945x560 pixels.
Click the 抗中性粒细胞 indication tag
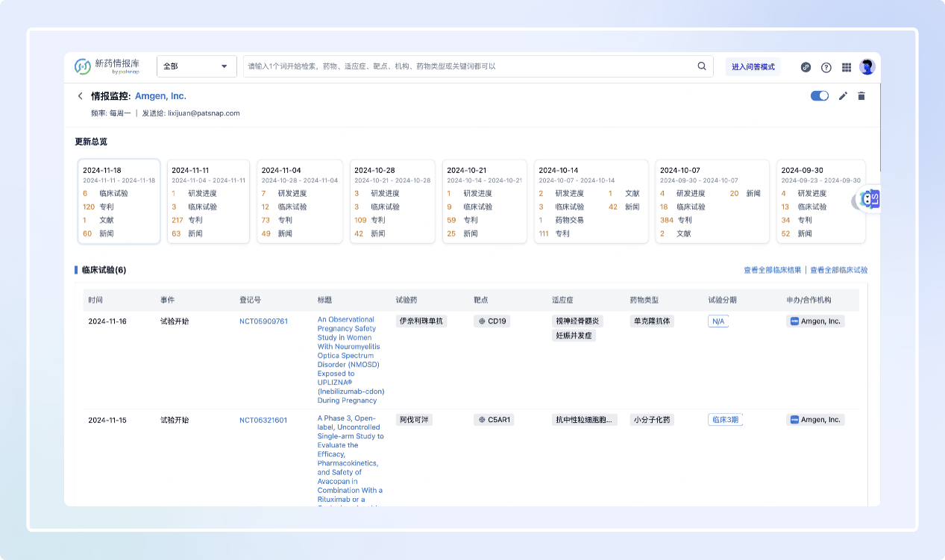click(585, 420)
